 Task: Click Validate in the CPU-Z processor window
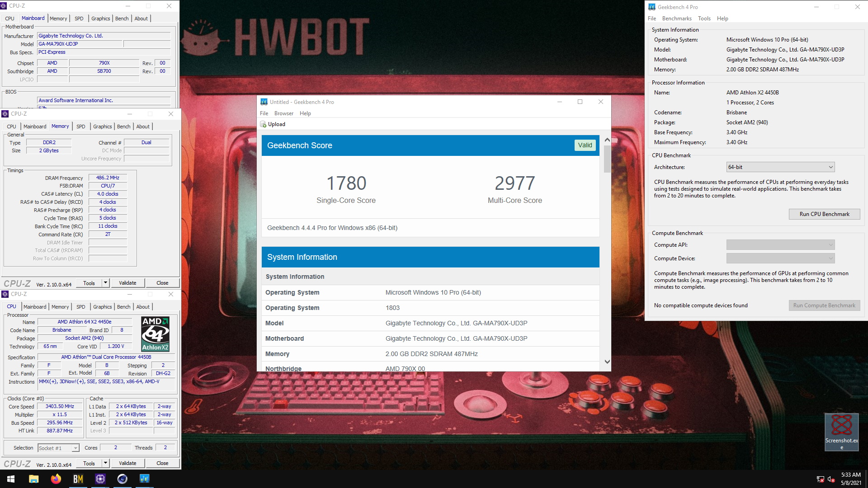pos(127,463)
